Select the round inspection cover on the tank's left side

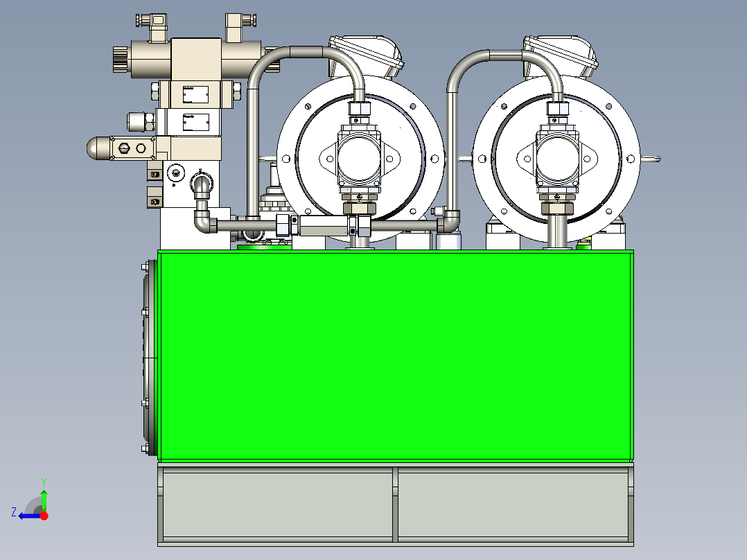[150, 358]
